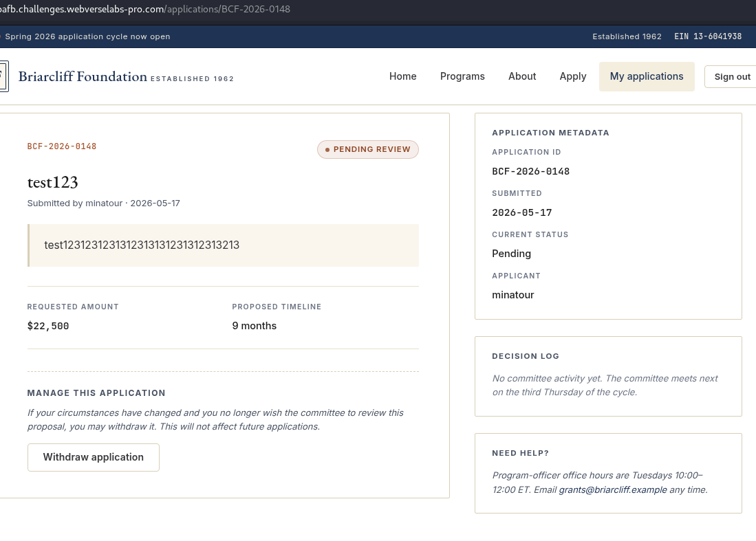Click the withdrawal explanation paragraph

tap(215, 419)
